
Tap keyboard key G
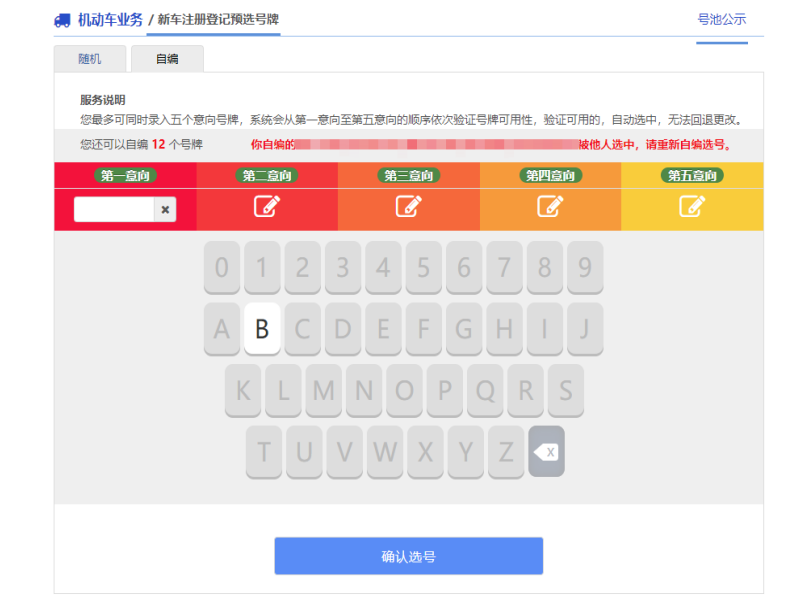tap(464, 329)
